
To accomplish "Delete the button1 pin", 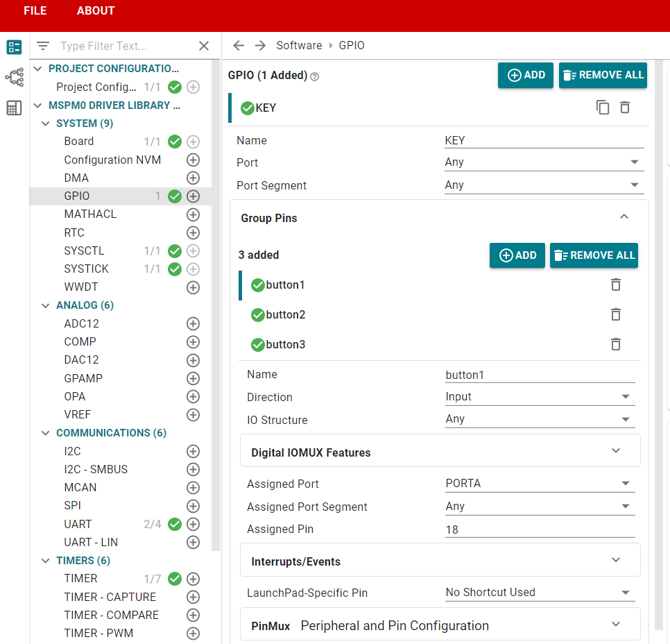I will point(616,285).
